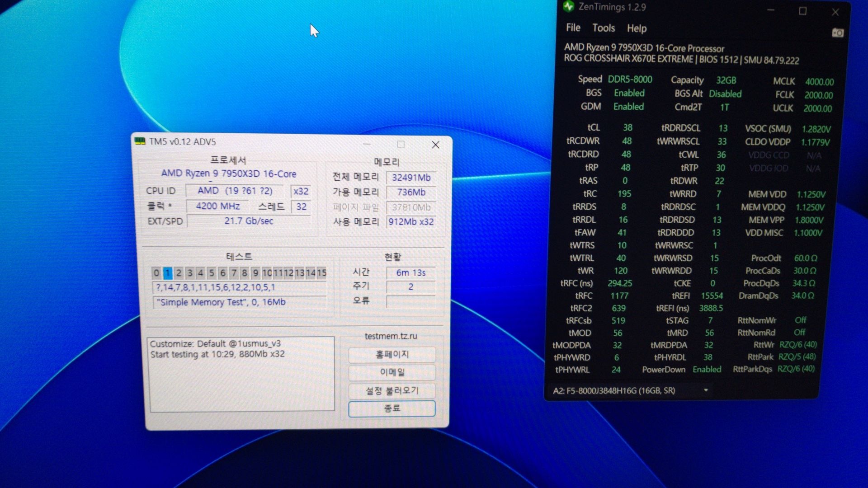868x488 pixels.
Task: Click the FCLK value 2000.00
Action: [818, 95]
